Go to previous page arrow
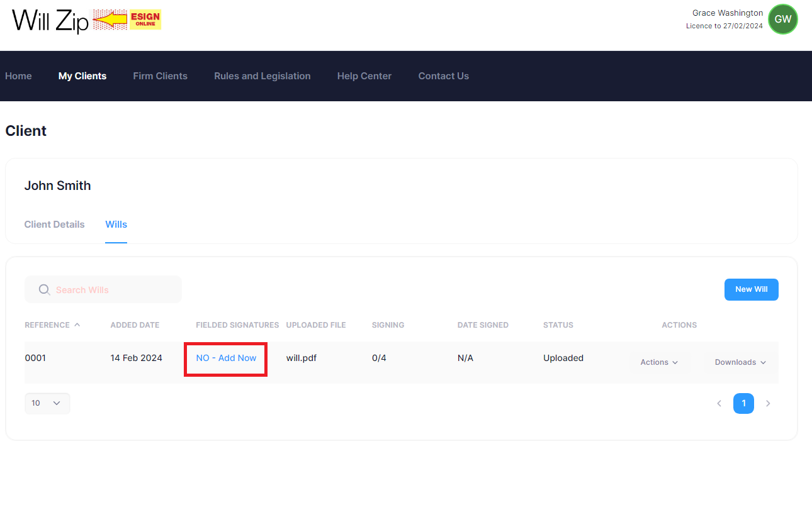The width and height of the screenshot is (812, 517). (x=719, y=404)
